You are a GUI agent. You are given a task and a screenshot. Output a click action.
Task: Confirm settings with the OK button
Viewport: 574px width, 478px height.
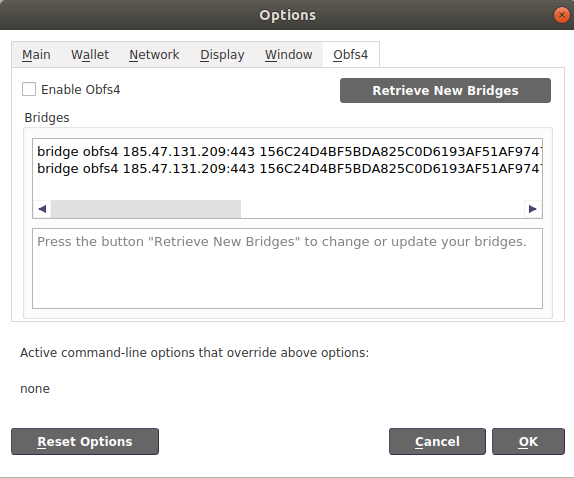click(x=528, y=441)
